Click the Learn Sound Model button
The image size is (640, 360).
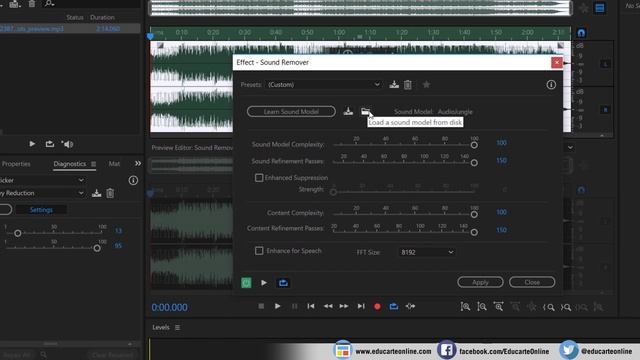pos(291,111)
